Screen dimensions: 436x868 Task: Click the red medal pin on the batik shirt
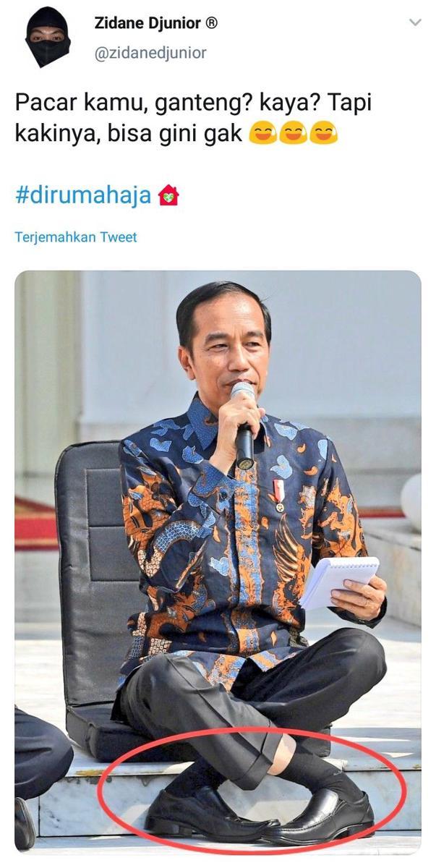point(279,495)
